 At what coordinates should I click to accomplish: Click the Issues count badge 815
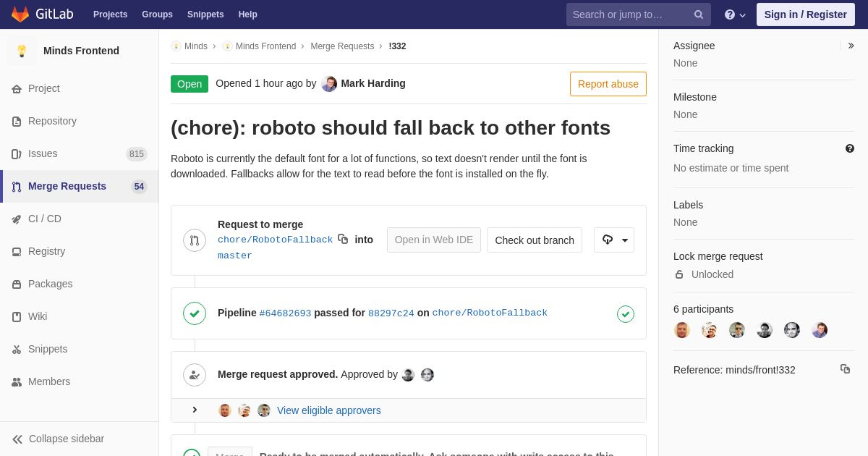pos(137,153)
